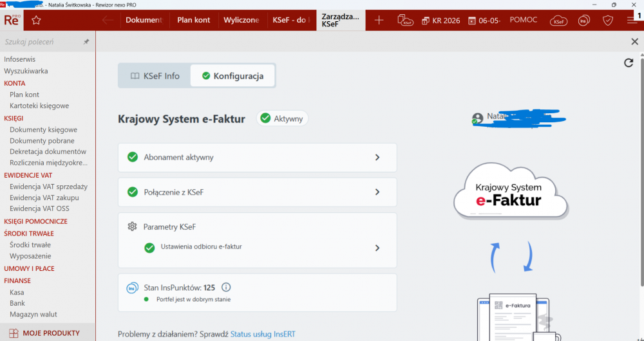Open Ewidencja VAT OSS
Image resolution: width=644 pixels, height=341 pixels.
(x=39, y=208)
